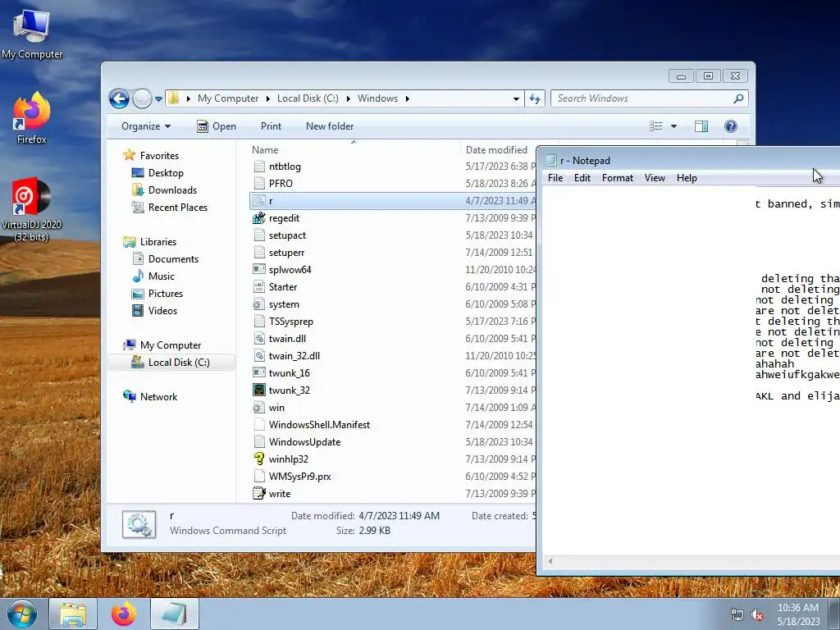840x630 pixels.
Task: Select the Starter file icon
Action: (x=259, y=287)
